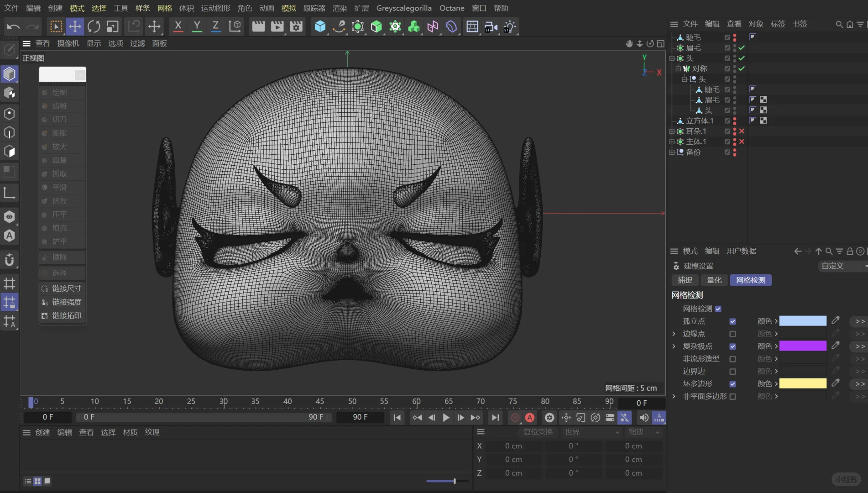Click purple 复杂极点 color swatch
The height and width of the screenshot is (493, 868).
803,346
